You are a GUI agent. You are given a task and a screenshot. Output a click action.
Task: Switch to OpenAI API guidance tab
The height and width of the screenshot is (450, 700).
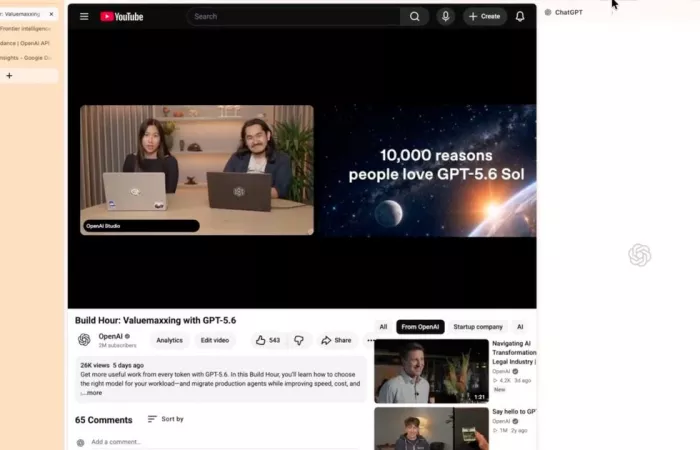[28, 43]
